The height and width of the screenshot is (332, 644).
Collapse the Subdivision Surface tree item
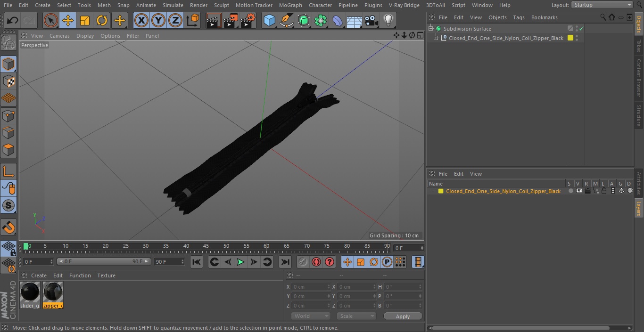[x=430, y=29]
